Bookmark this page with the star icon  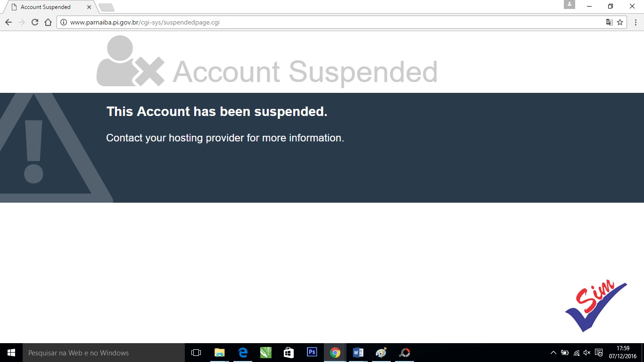pyautogui.click(x=620, y=22)
